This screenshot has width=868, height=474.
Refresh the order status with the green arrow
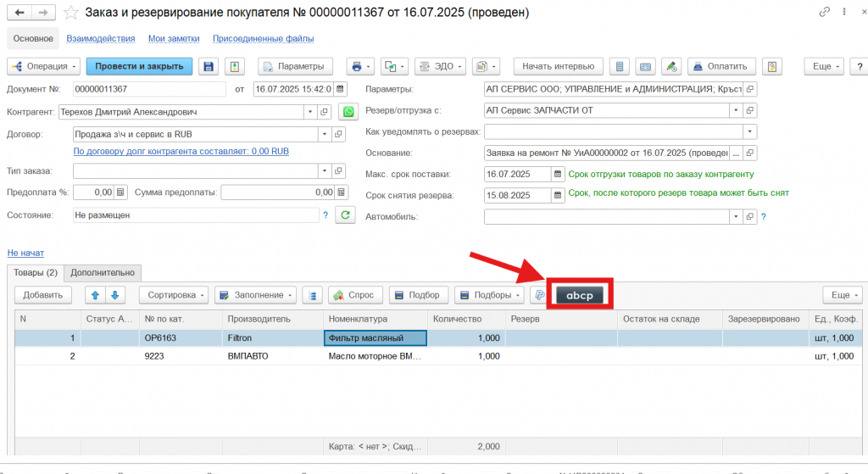pos(346,215)
